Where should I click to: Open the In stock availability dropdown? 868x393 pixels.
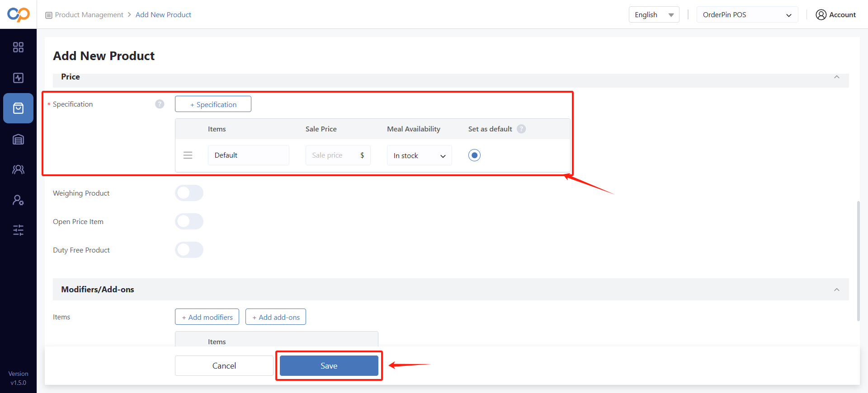click(419, 155)
